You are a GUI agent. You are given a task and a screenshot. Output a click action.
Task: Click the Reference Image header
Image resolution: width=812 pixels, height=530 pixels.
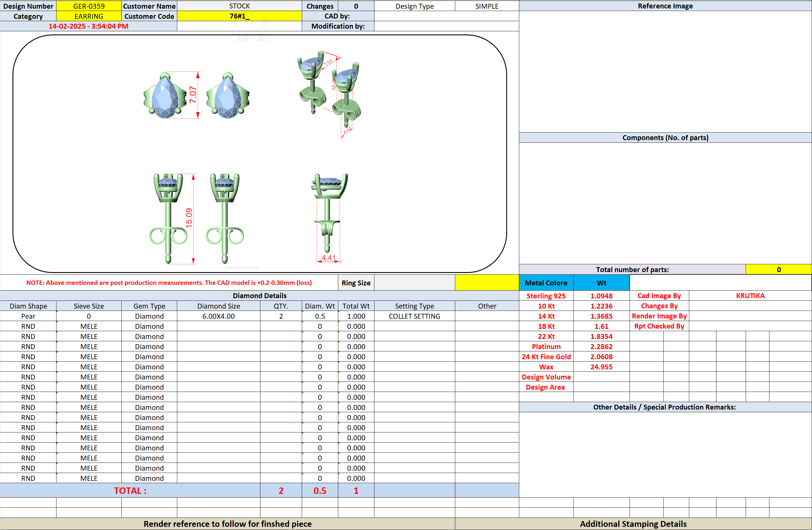click(665, 6)
